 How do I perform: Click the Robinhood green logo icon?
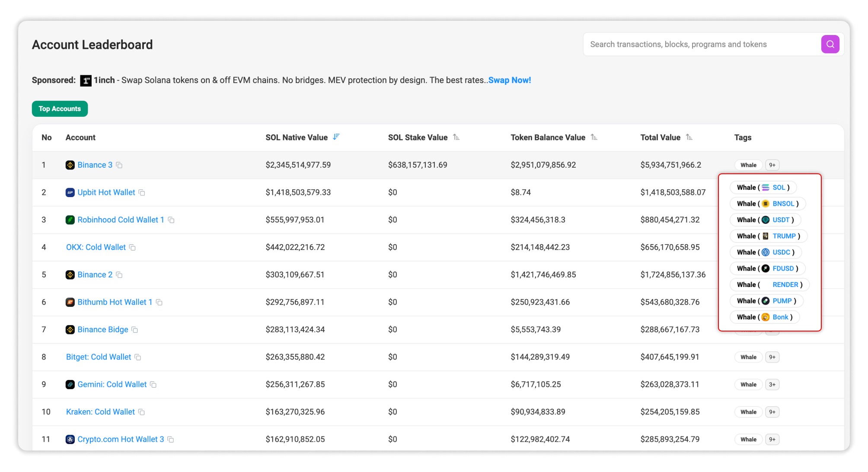pos(70,220)
